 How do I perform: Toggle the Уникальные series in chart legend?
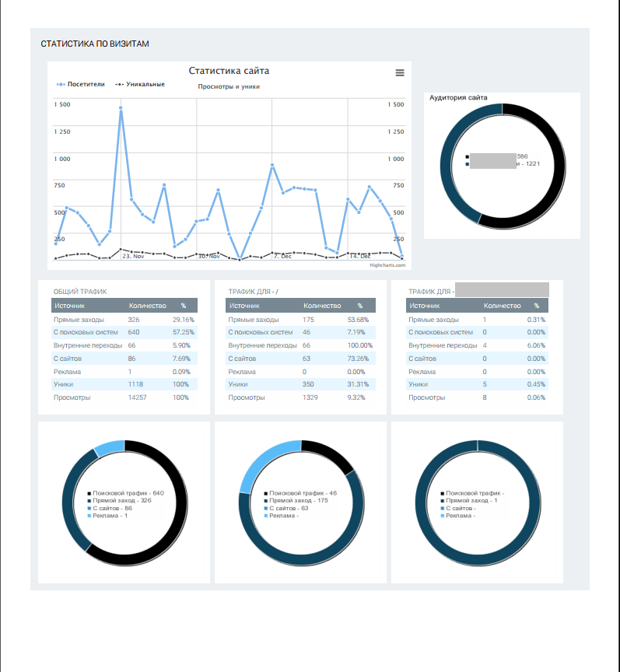[140, 84]
